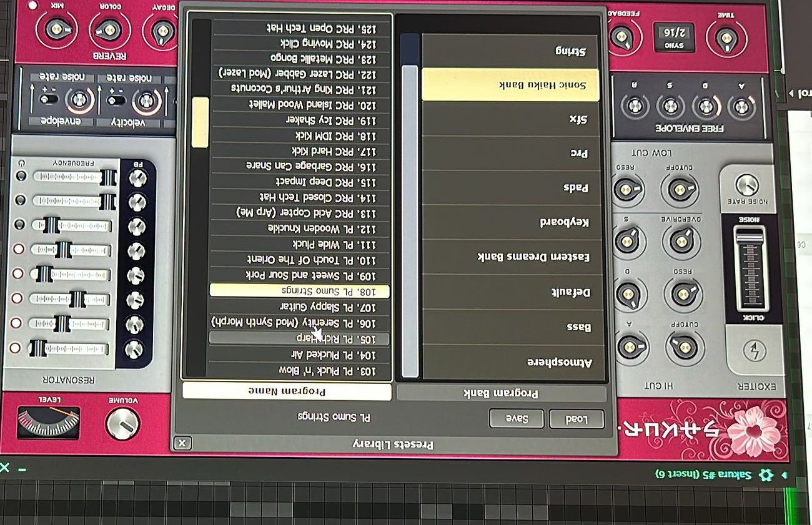Screen dimensions: 812x525
Task: Click the Exciter Noise vertical slider
Action: tap(750, 270)
